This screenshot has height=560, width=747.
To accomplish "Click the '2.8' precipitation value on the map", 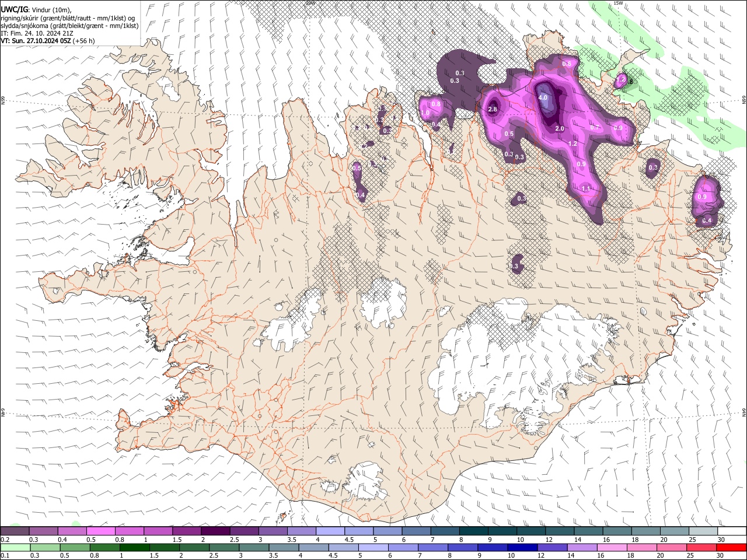I will [x=492, y=109].
